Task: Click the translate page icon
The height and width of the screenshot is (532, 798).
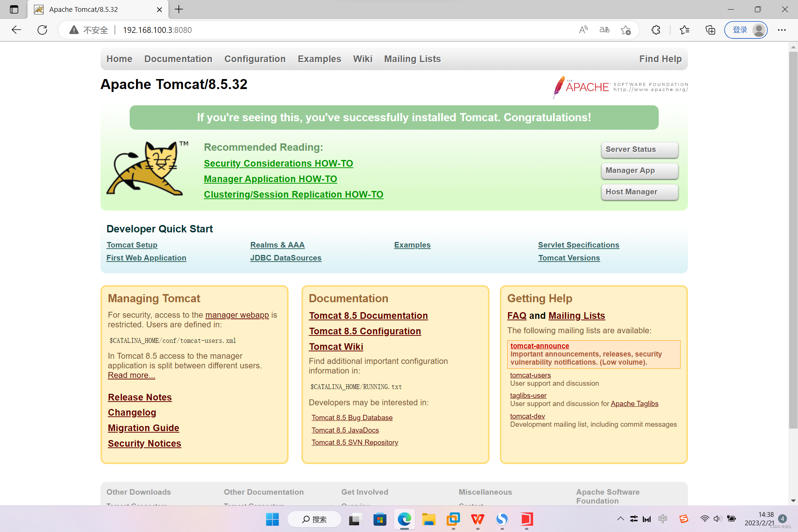Action: [x=604, y=30]
